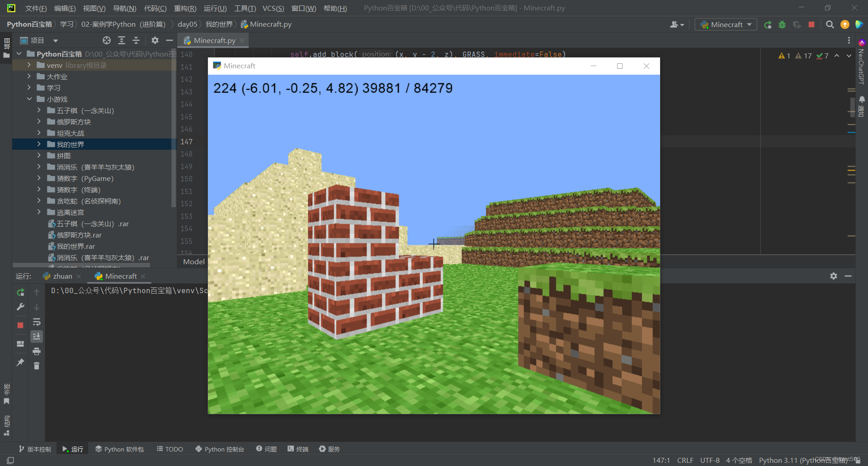This screenshot has width=868, height=466.
Task: Restore console layout icon in run panel
Action: pyautogui.click(x=20, y=344)
